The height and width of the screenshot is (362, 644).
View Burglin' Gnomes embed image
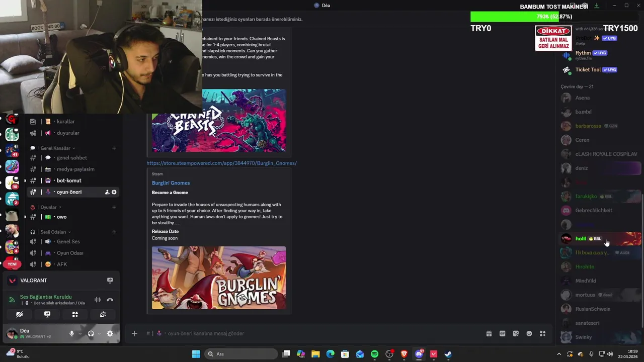point(219,278)
